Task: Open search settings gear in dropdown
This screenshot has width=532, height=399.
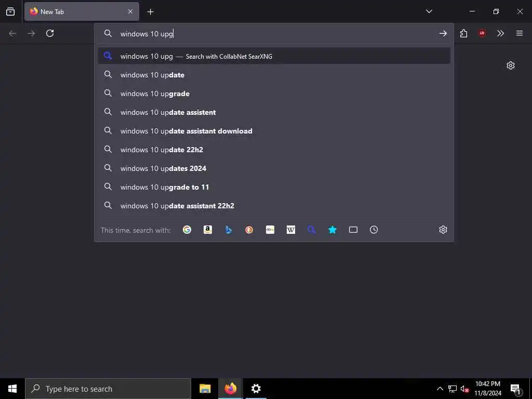Action: [443, 230]
